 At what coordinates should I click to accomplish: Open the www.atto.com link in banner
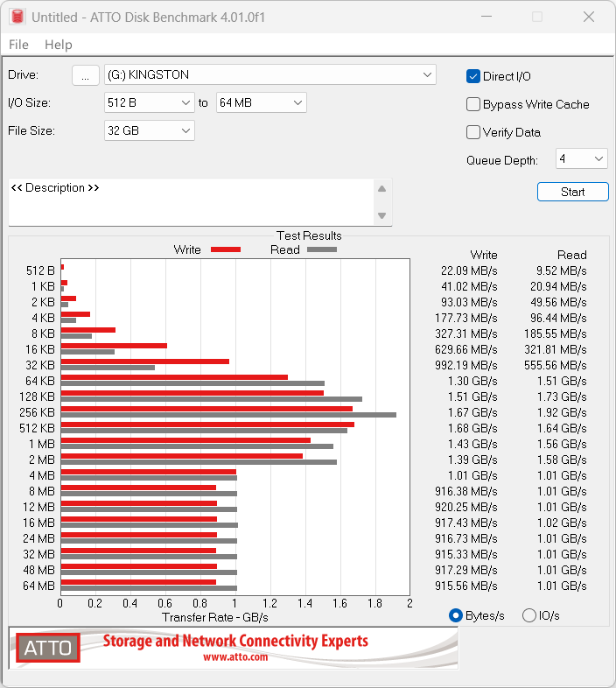pyautogui.click(x=235, y=656)
